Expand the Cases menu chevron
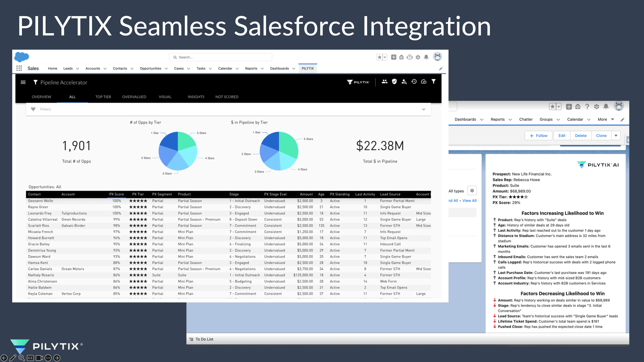 point(189,69)
